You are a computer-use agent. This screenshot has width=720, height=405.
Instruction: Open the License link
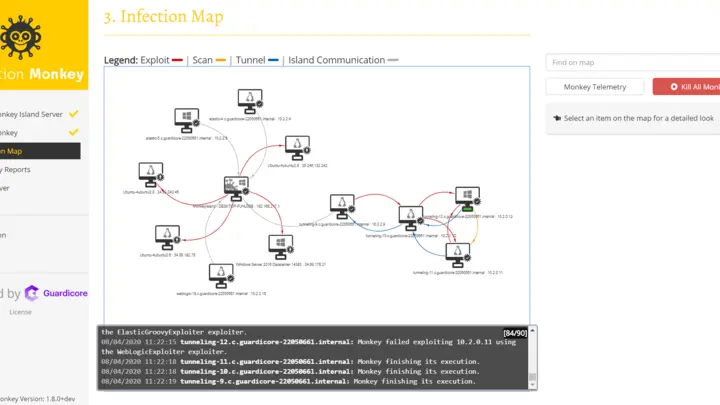(20, 312)
